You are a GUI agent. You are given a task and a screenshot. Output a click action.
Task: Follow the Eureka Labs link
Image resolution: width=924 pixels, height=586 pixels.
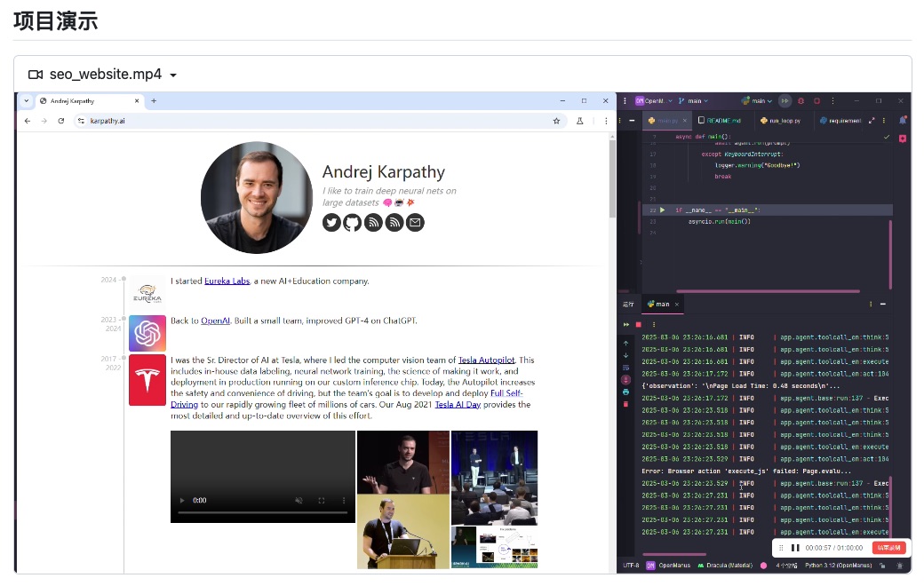click(x=227, y=281)
